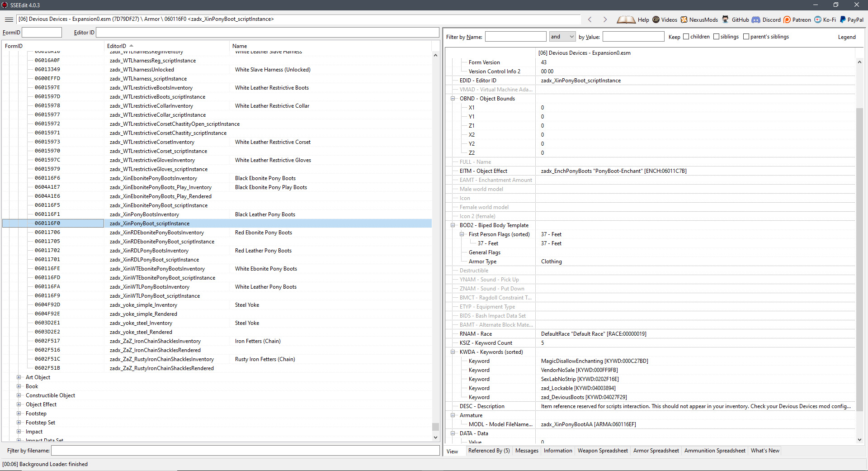Collapse the BOD2 - Biped Body Template node
The height and width of the screenshot is (471, 868).
(453, 225)
